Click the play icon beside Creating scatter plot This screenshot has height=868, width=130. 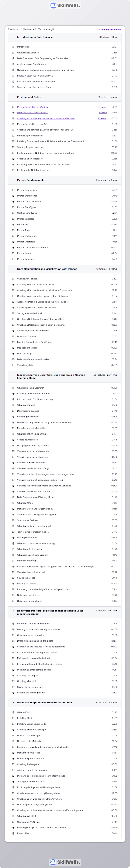pos(13,676)
